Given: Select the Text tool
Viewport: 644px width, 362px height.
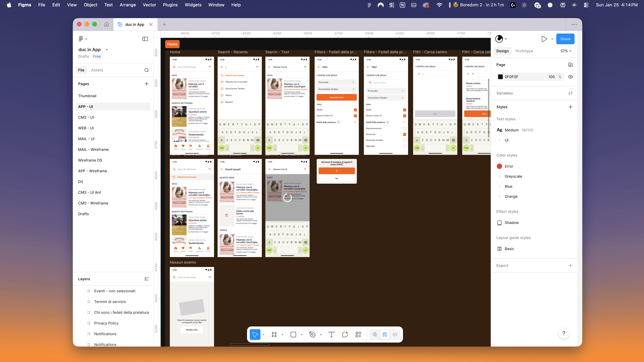Looking at the screenshot, I should (x=332, y=335).
